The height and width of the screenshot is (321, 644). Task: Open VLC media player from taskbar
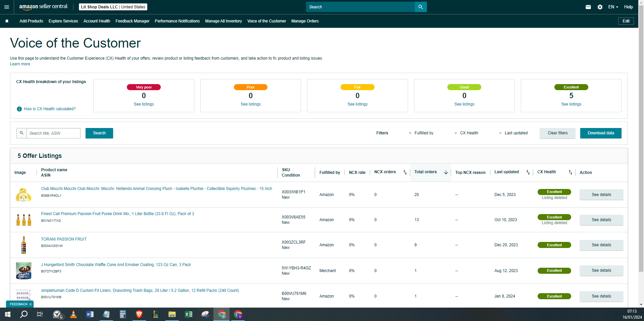click(x=73, y=314)
